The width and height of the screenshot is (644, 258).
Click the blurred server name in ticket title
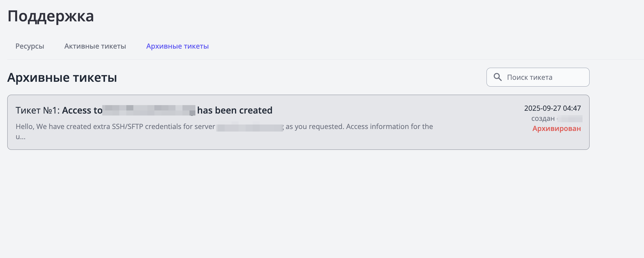click(149, 110)
